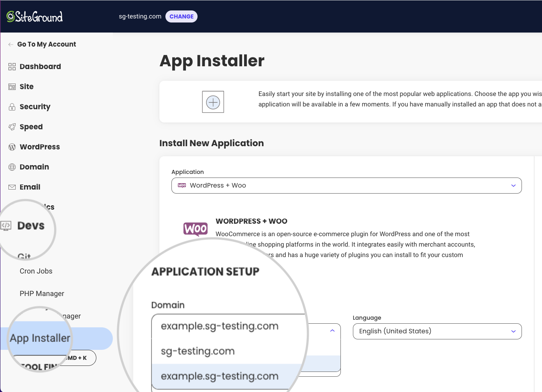Go To My Account link

tap(47, 44)
